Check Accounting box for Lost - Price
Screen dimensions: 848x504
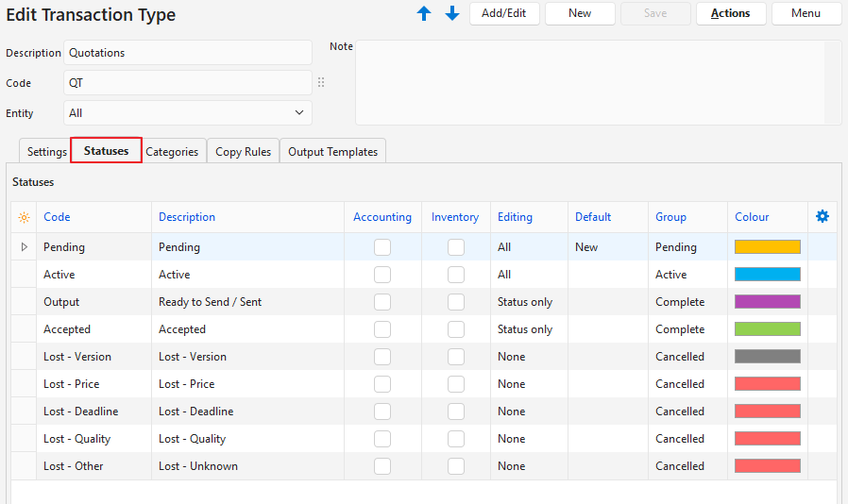382,384
